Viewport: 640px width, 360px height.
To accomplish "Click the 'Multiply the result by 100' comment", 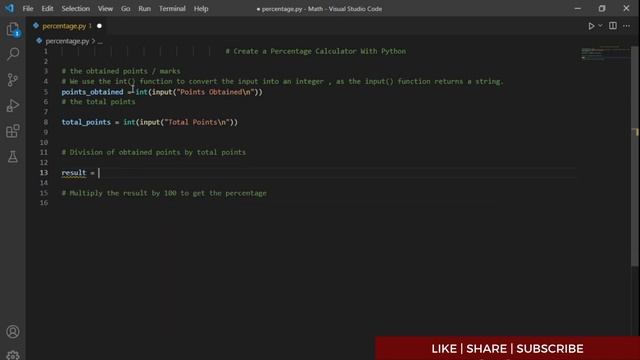I will point(164,193).
